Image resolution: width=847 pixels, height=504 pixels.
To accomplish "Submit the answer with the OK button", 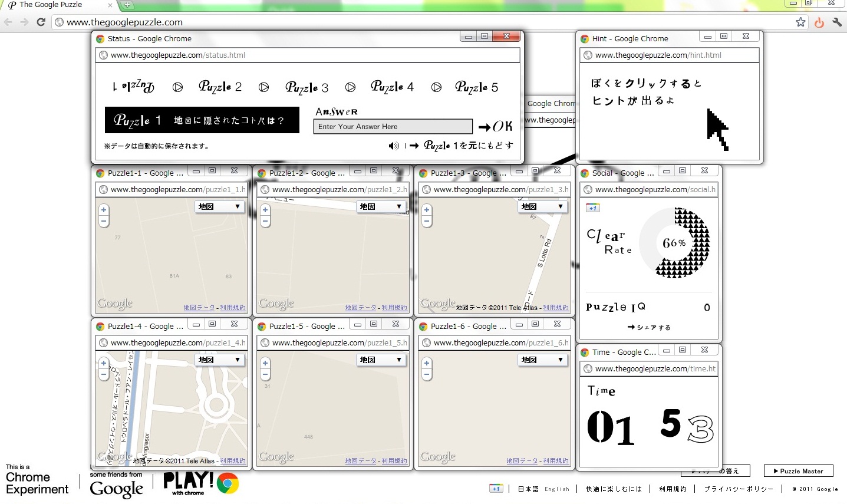I will (496, 126).
